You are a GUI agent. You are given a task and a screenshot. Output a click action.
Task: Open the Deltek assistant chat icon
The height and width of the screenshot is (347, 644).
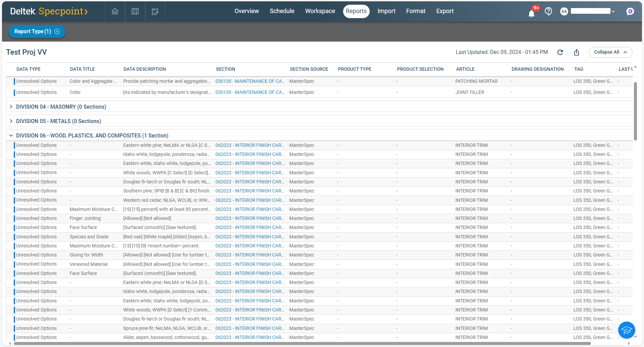coord(630,11)
